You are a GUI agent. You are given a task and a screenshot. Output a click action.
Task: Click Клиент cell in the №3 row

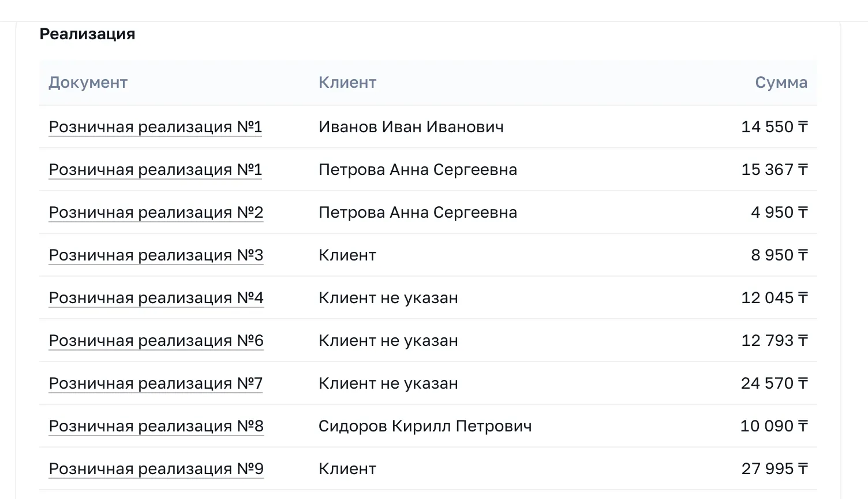pos(347,255)
